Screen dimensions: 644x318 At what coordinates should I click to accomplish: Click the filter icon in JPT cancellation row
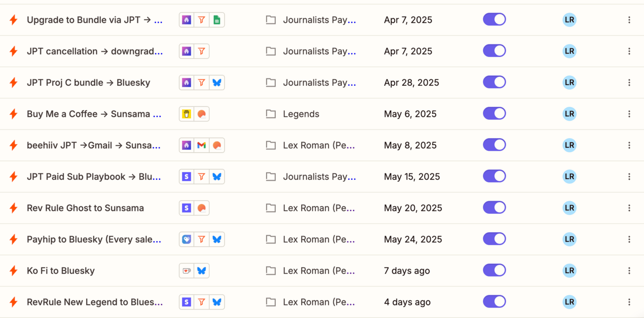[201, 51]
